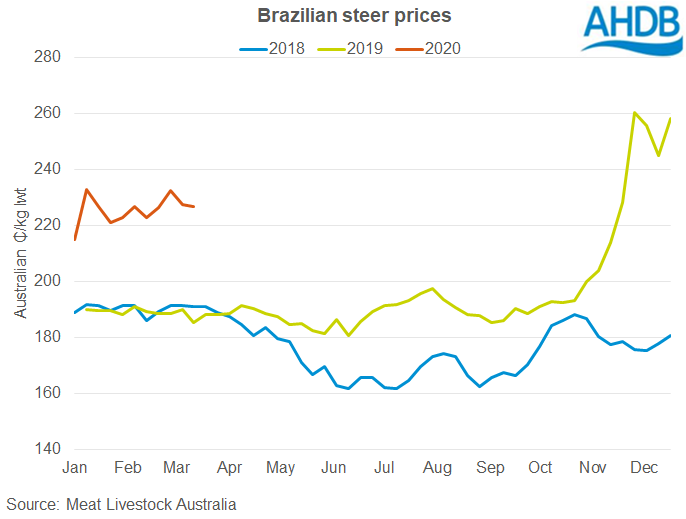
Task: Click the Source: Meat Livestock Australia text
Action: click(121, 504)
